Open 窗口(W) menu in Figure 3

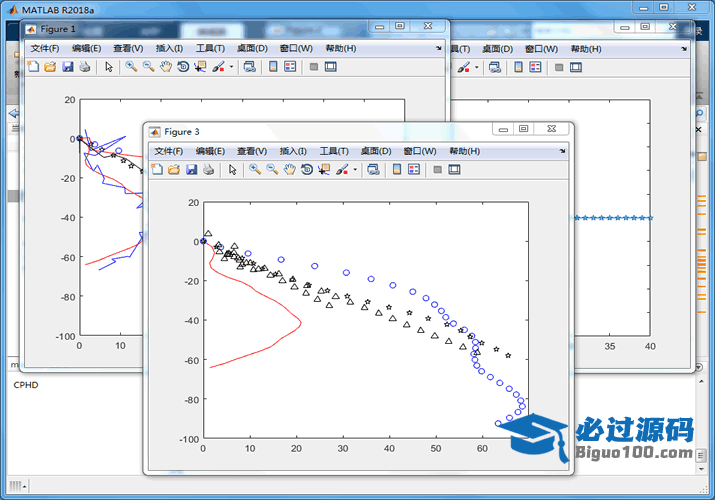point(420,151)
